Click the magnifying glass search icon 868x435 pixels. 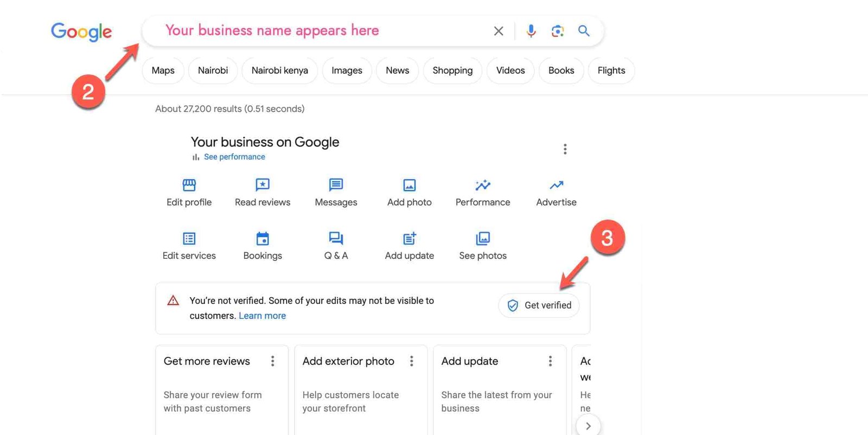click(x=584, y=31)
